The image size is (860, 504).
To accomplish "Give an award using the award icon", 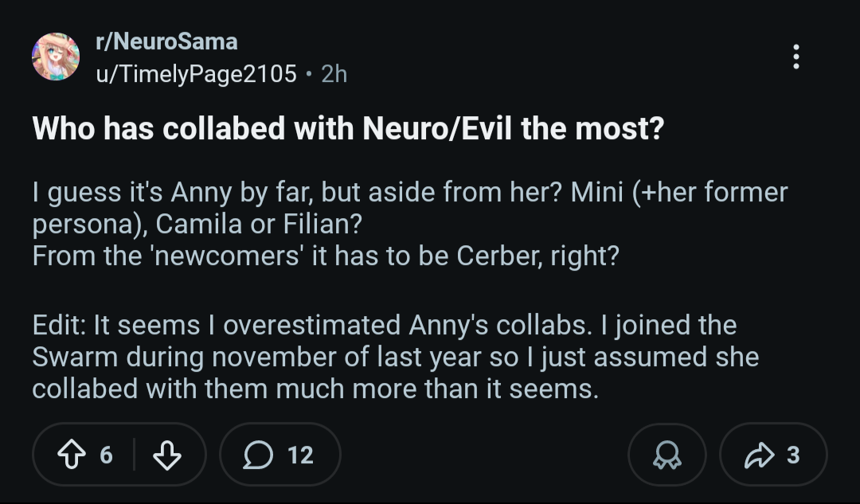I will 666,455.
